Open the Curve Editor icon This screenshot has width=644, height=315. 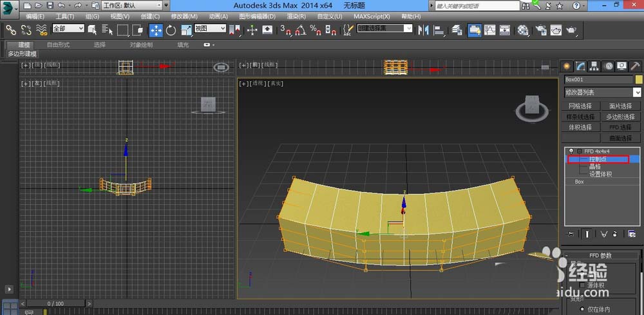(490, 30)
